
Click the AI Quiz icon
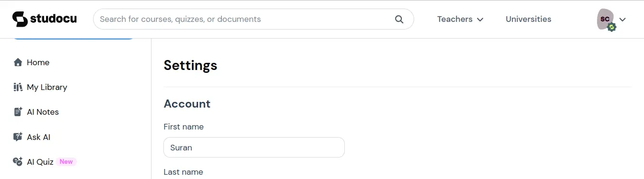pos(18,162)
